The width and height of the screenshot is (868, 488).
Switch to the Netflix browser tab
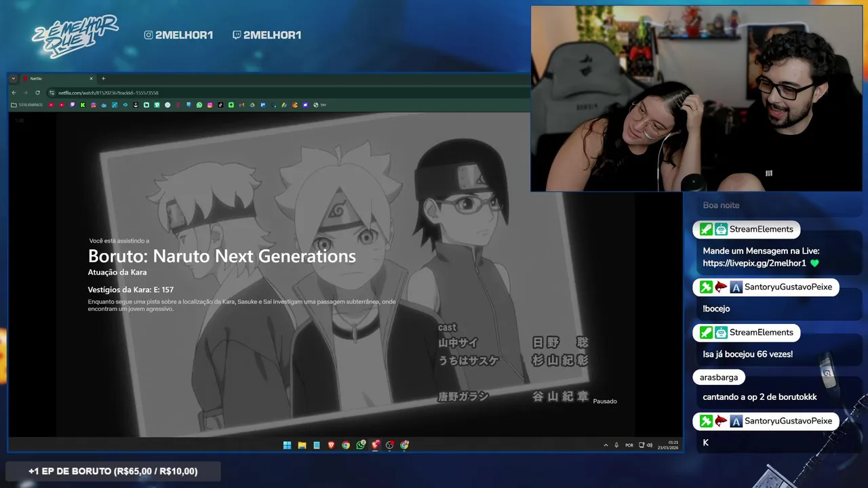pos(57,79)
